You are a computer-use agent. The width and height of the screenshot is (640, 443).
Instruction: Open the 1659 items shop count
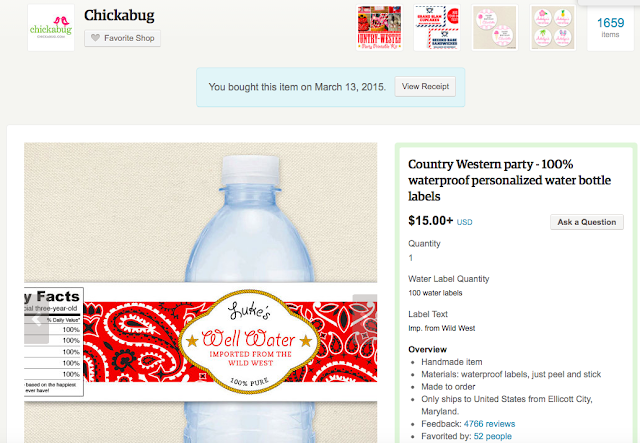click(x=610, y=28)
